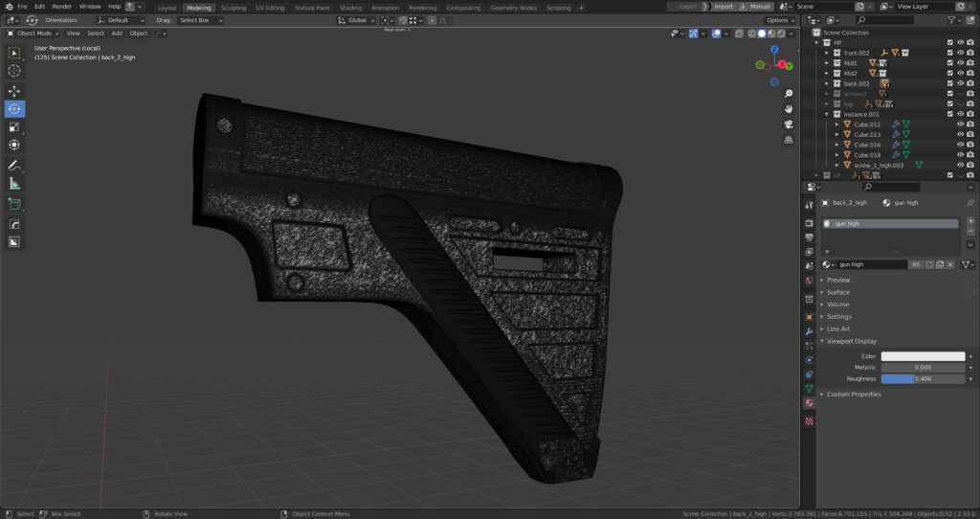Viewport: 980px width, 519px height.
Task: Open the Particles properties tab
Action: click(810, 346)
